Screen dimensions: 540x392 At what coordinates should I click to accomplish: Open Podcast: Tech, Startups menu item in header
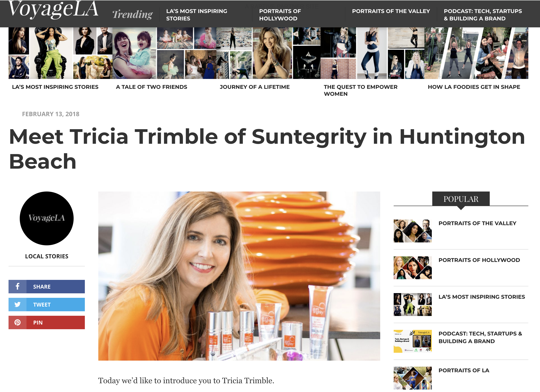point(483,15)
